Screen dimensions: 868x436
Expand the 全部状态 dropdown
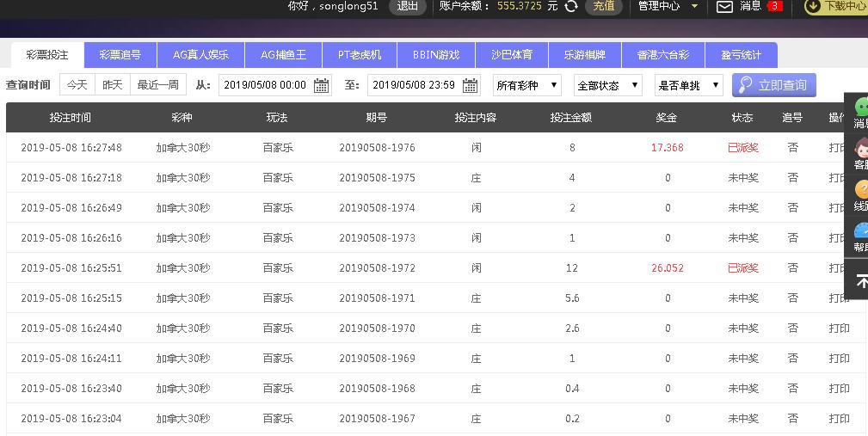point(607,85)
